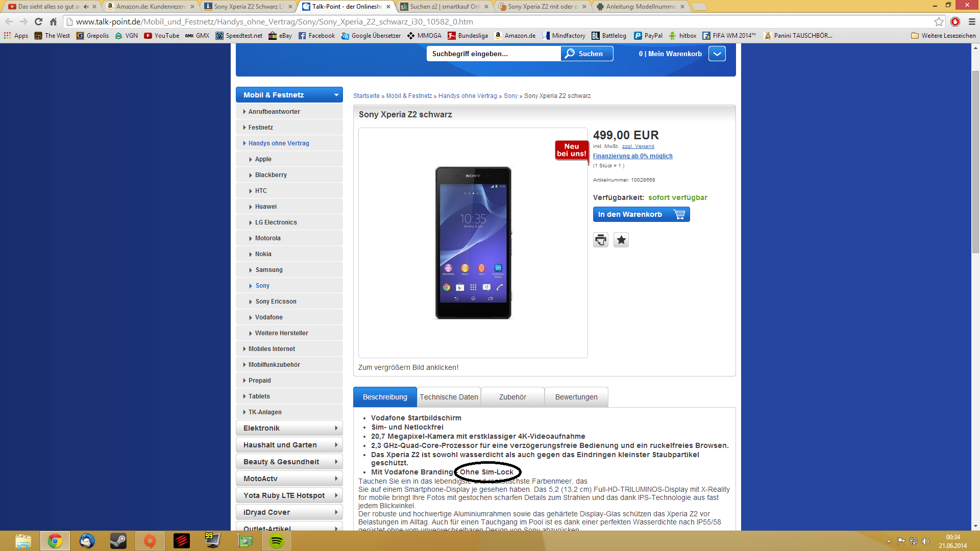Expand the Mein Warenkorb dropdown arrow
Screen dimensions: 980x551
(717, 54)
